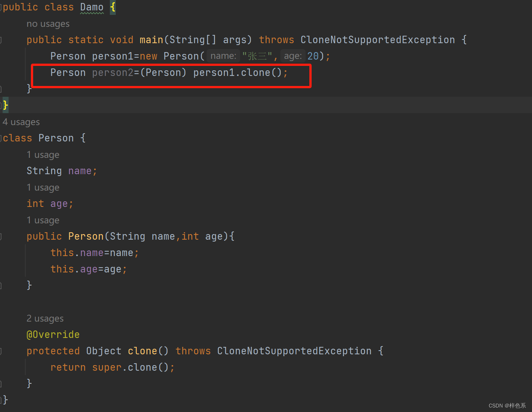Select the class name Damo
This screenshot has width=532, height=412.
tap(92, 7)
